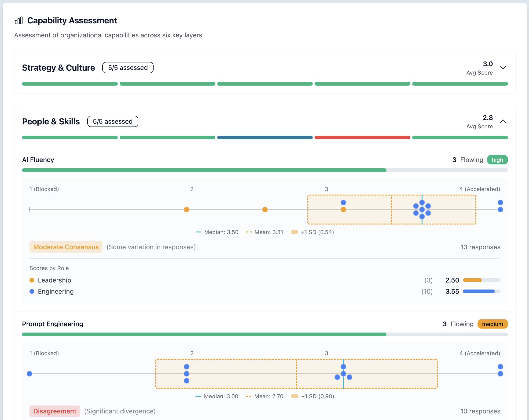Select an Engineering data point at score 4
The width and height of the screenshot is (529, 420).
tap(500, 203)
